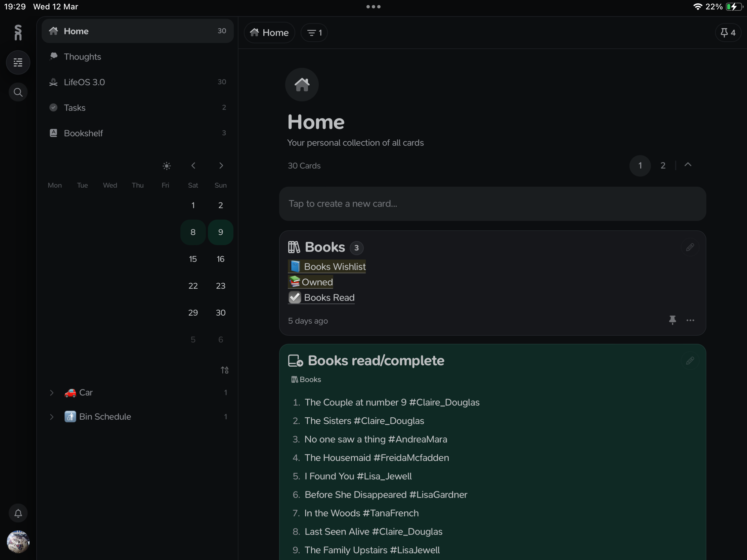Viewport: 747px width, 560px height.
Task: Tap the new card input field
Action: coord(492,204)
